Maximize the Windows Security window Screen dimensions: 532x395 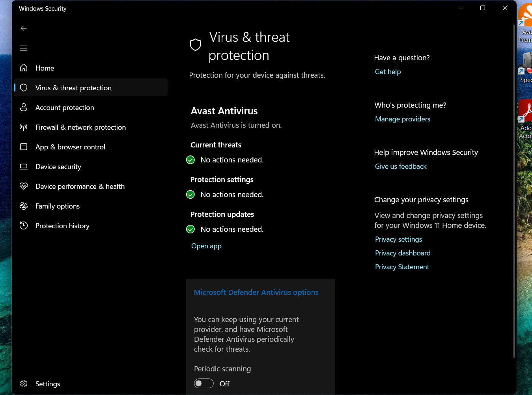pos(482,8)
